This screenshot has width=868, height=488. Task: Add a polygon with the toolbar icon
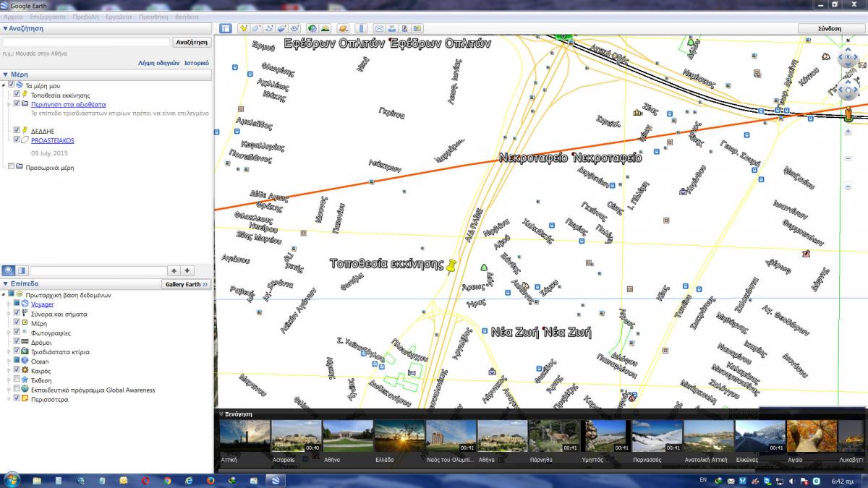[256, 29]
